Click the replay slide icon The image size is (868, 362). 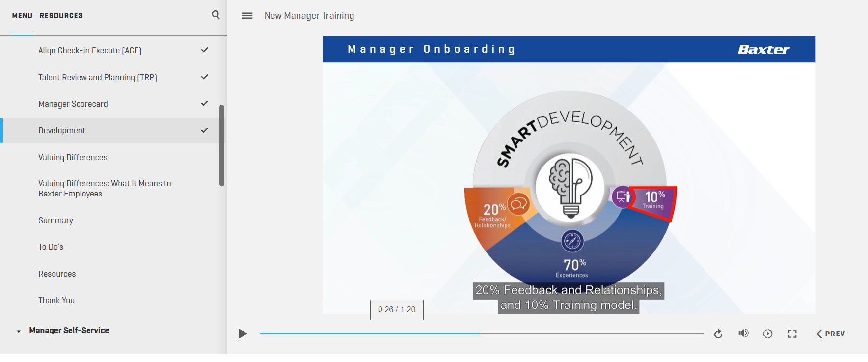coord(718,334)
